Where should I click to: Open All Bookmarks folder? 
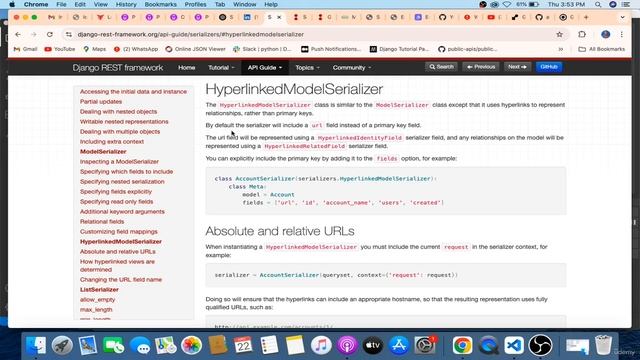point(602,49)
